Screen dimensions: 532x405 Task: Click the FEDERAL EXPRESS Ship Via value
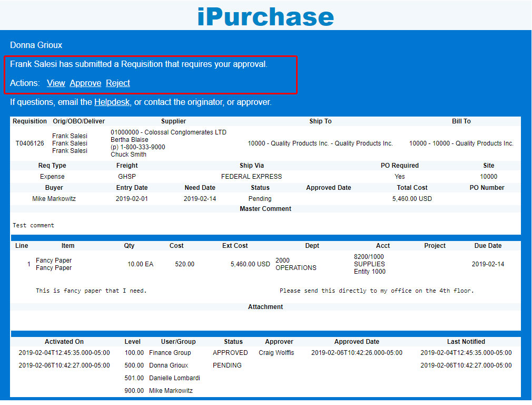point(251,177)
